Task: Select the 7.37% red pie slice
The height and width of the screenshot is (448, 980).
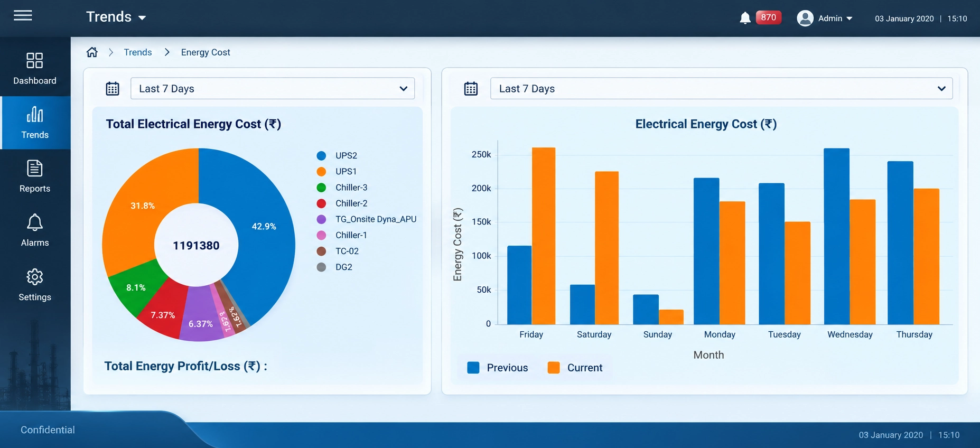Action: (163, 315)
